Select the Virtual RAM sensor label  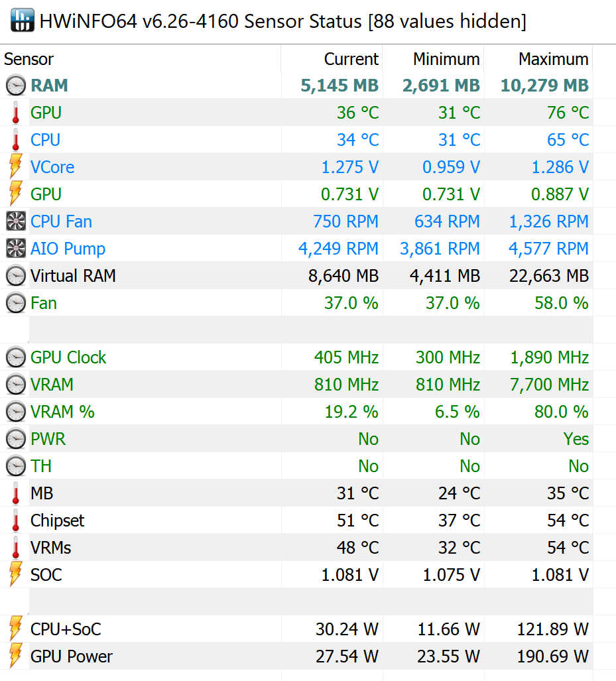[73, 276]
